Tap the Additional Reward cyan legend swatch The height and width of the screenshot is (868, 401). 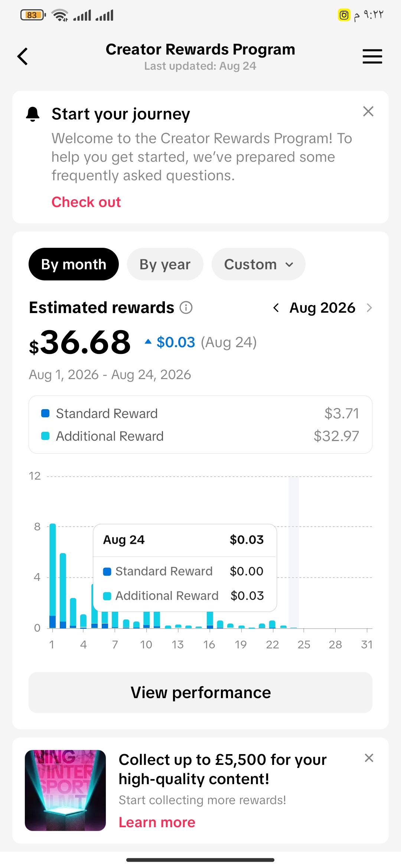pyautogui.click(x=45, y=436)
